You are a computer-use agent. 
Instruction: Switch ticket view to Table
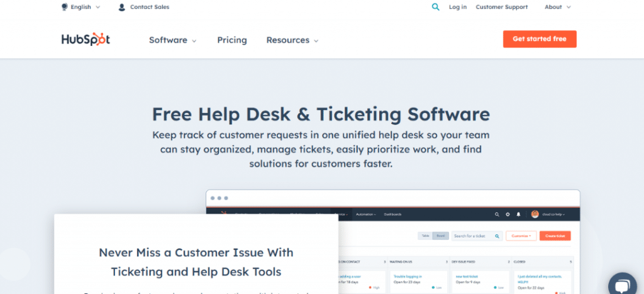click(425, 236)
